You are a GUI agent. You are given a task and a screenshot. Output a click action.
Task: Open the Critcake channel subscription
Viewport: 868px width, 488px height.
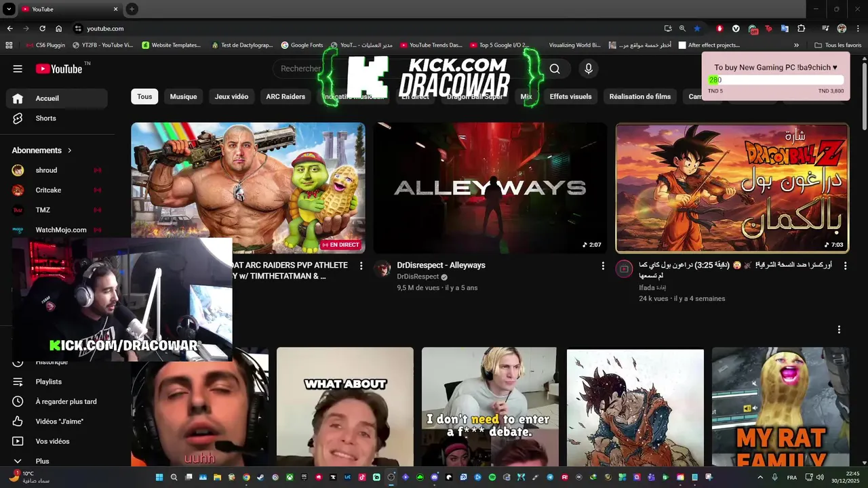pos(57,190)
